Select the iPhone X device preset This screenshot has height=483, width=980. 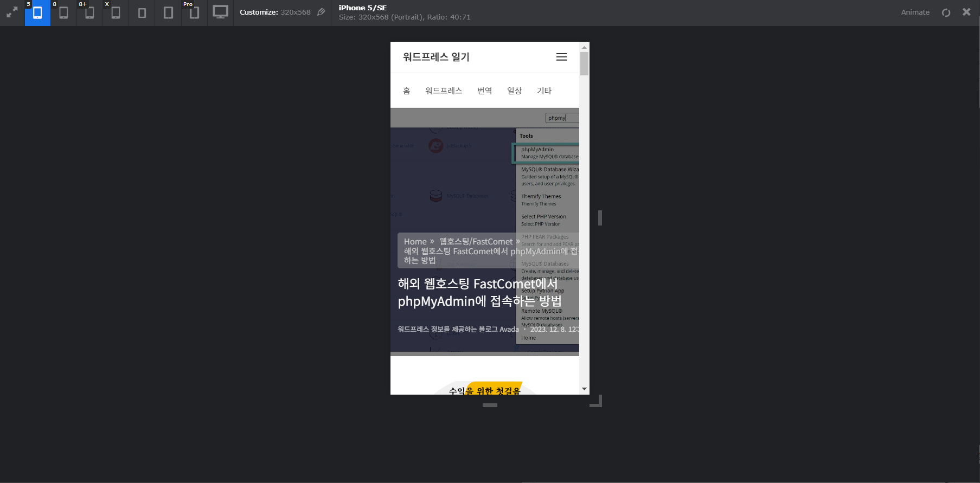click(x=116, y=12)
